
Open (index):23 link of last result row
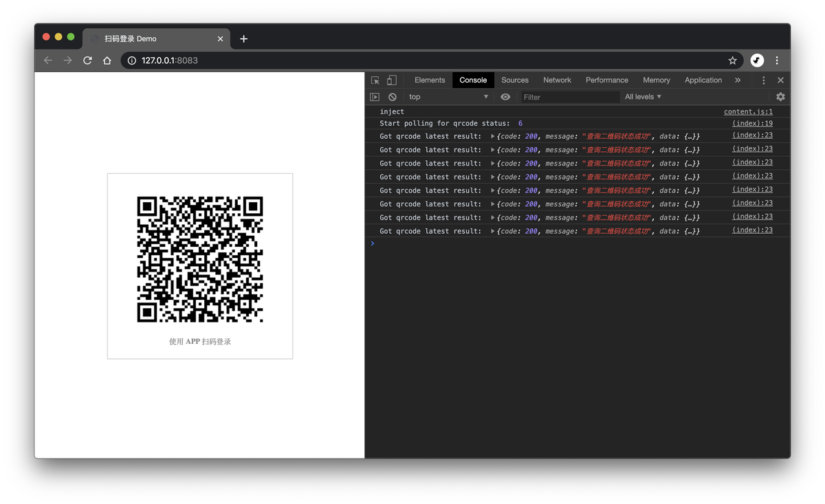tap(752, 230)
